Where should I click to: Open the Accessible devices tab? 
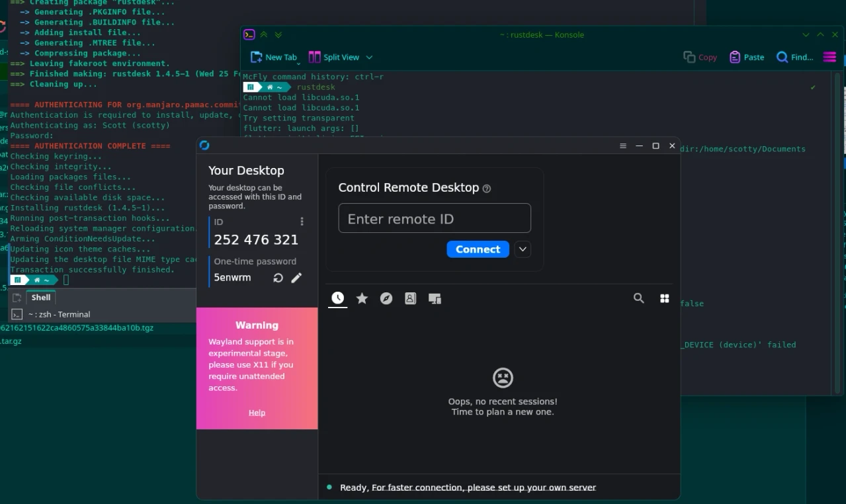tap(435, 298)
